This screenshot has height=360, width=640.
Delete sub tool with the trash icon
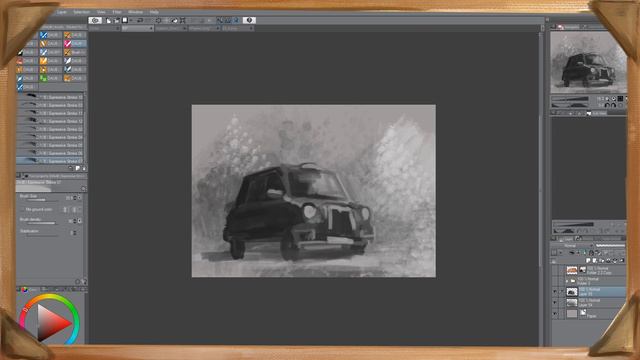[x=84, y=168]
